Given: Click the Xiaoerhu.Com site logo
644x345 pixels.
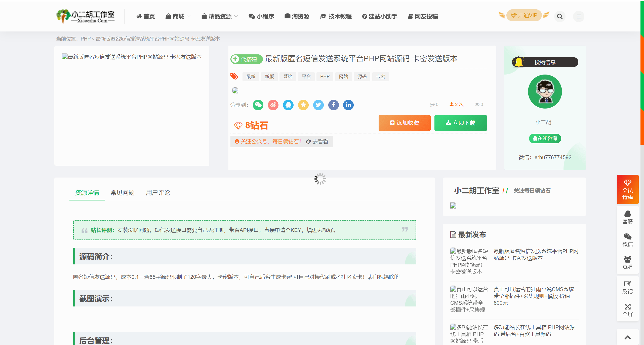Looking at the screenshot, I should point(86,16).
